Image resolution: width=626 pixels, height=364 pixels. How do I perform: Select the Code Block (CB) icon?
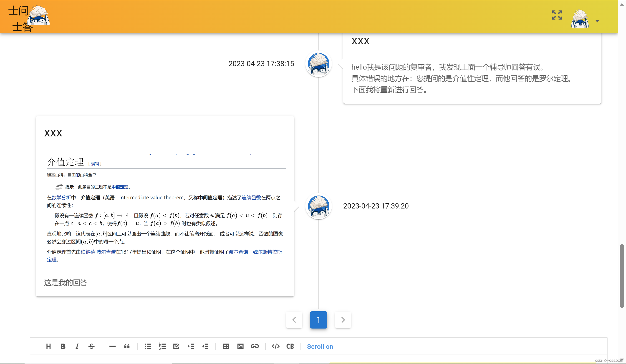point(290,346)
